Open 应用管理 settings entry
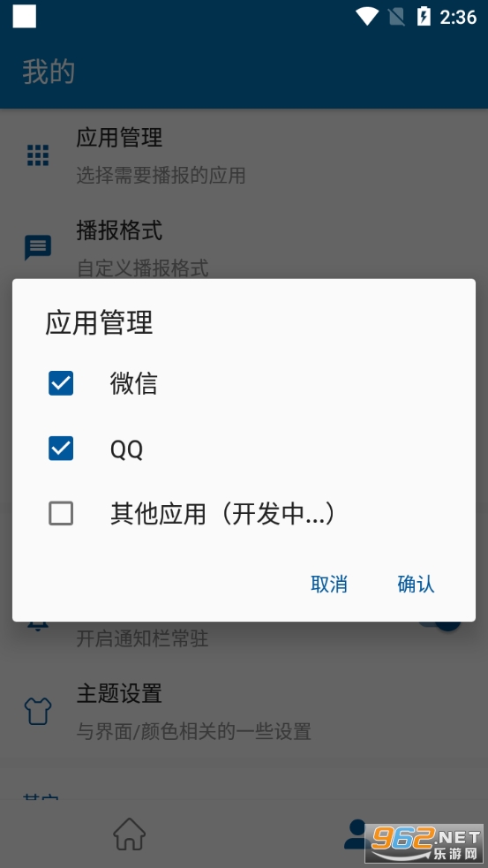 click(244, 155)
